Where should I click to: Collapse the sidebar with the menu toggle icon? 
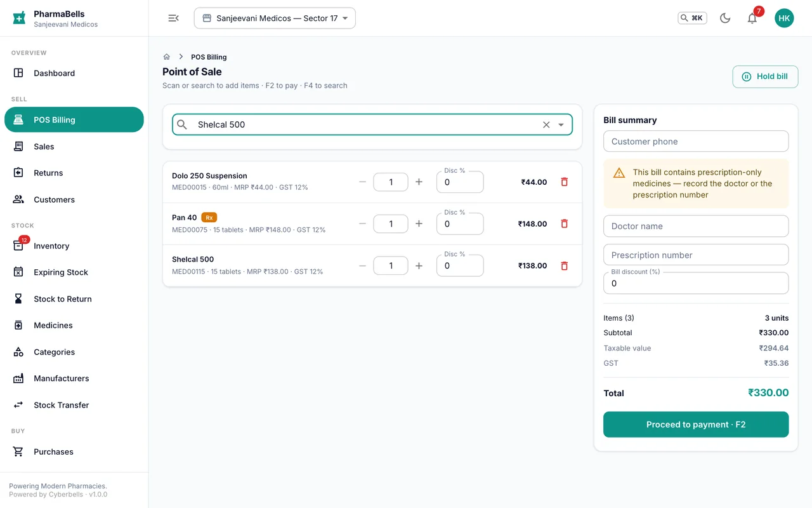coord(173,18)
